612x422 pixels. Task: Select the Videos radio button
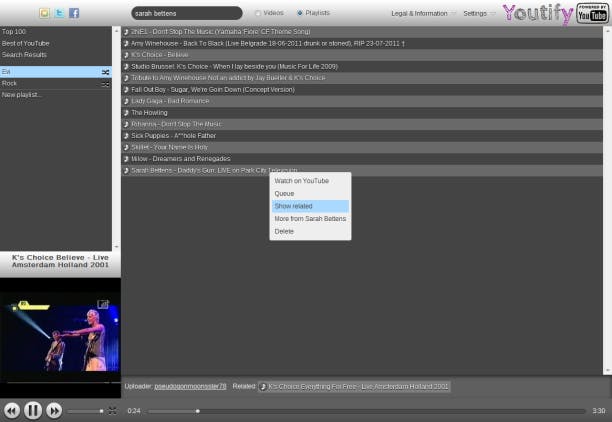[x=258, y=13]
